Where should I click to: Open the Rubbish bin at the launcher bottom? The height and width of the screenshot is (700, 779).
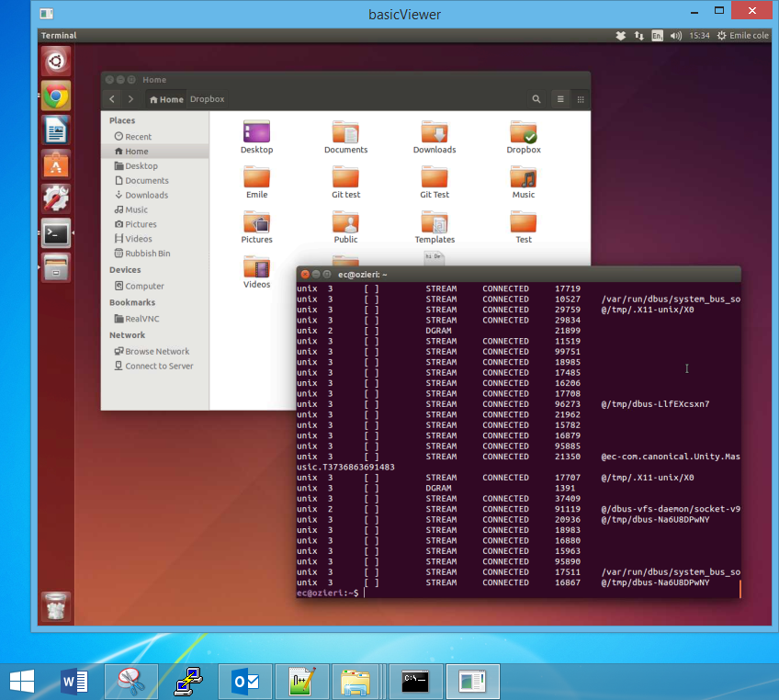[56, 606]
